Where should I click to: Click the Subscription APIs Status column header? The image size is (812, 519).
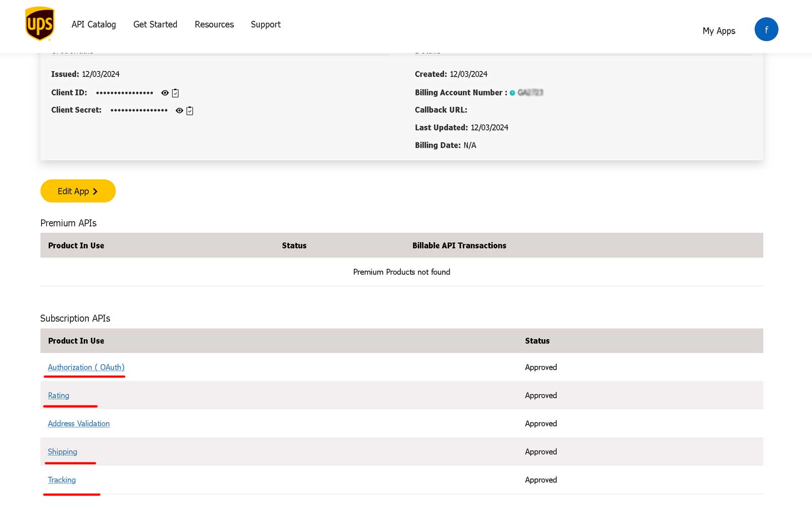[537, 341]
